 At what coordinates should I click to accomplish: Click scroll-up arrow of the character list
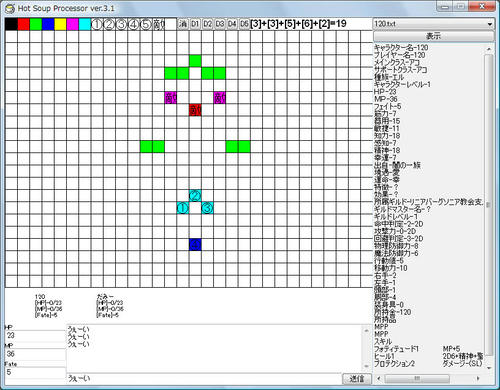[489, 49]
